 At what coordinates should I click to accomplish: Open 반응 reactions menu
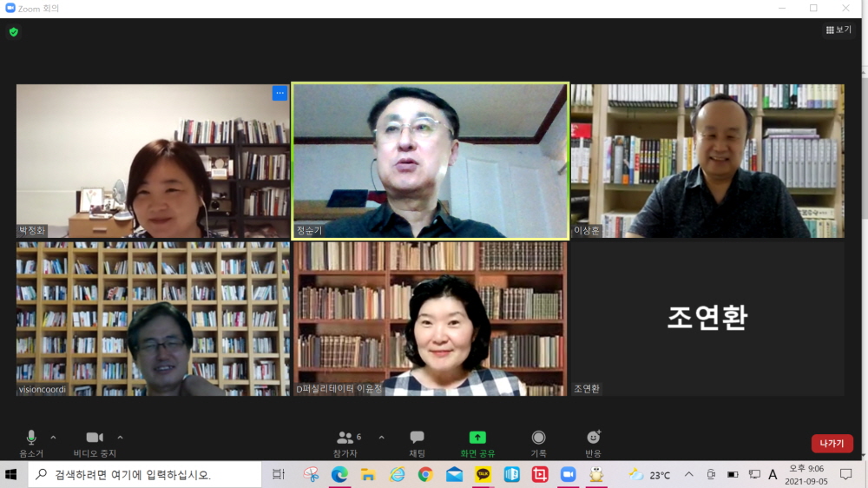click(594, 442)
